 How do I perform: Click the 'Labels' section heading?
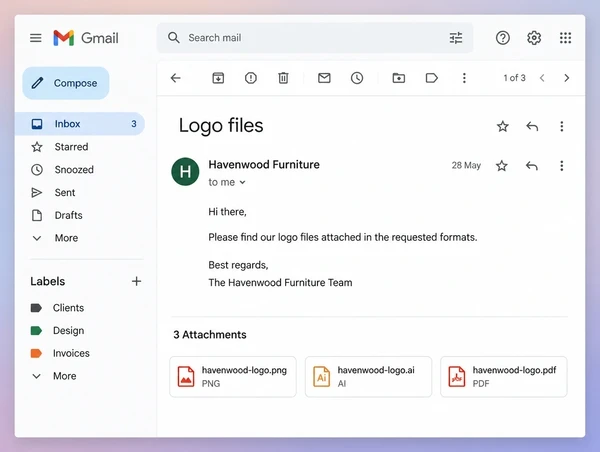pyautogui.click(x=48, y=281)
